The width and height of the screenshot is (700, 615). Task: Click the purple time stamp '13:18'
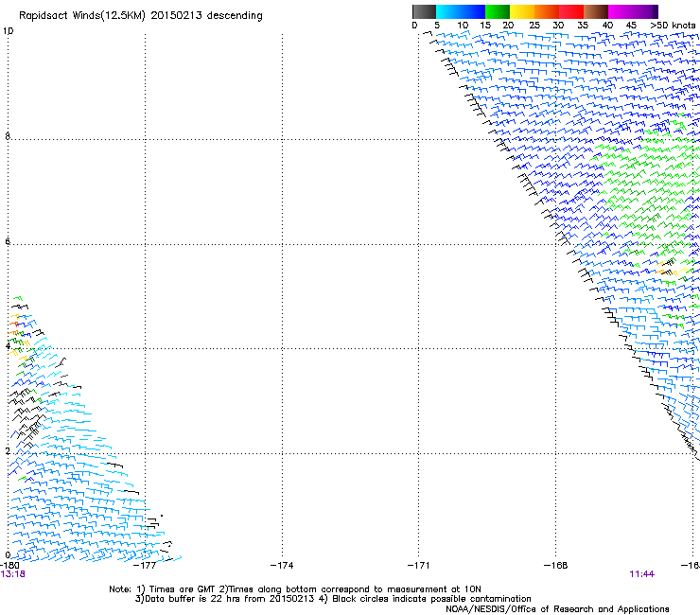(x=13, y=574)
